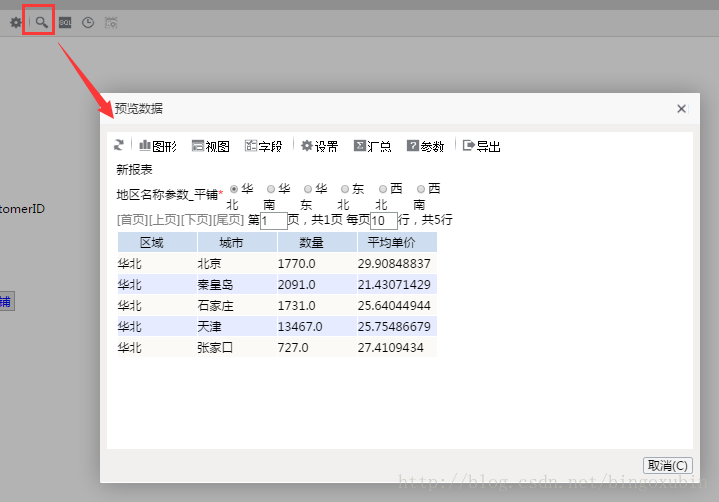This screenshot has height=502, width=719.
Task: Open the 汇总 summary option
Action: [373, 146]
